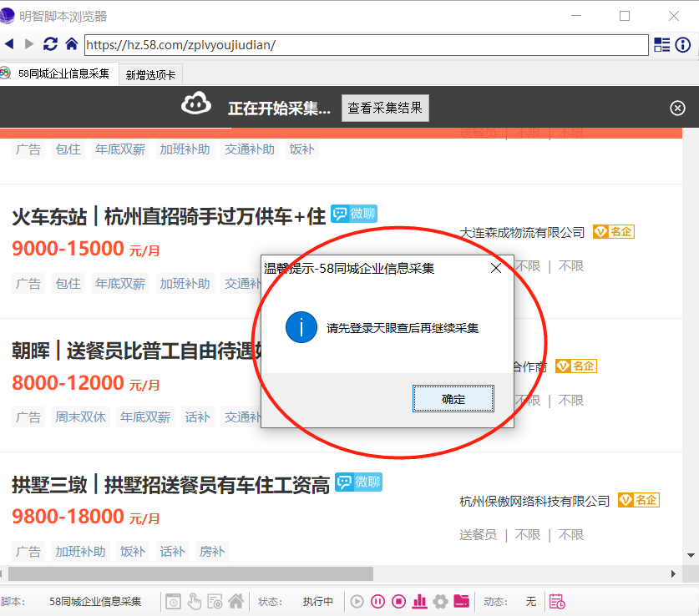Open company 杭州保傲网络科技有限公司
This screenshot has width=699, height=616.
[534, 501]
